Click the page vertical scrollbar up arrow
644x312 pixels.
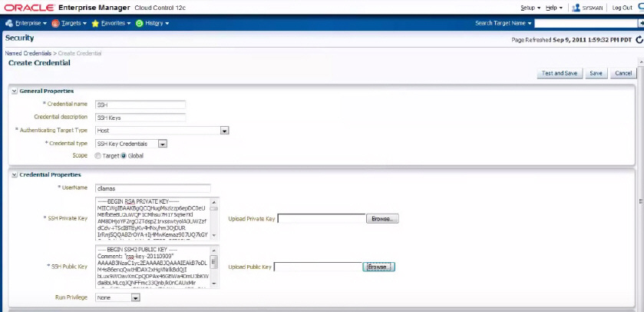(641, 61)
